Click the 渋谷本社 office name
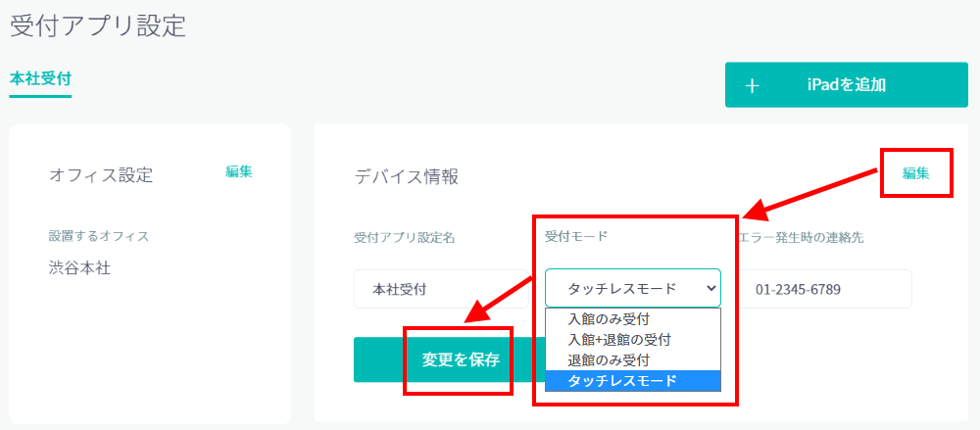Viewport: 980px width, 430px height. pyautogui.click(x=79, y=267)
